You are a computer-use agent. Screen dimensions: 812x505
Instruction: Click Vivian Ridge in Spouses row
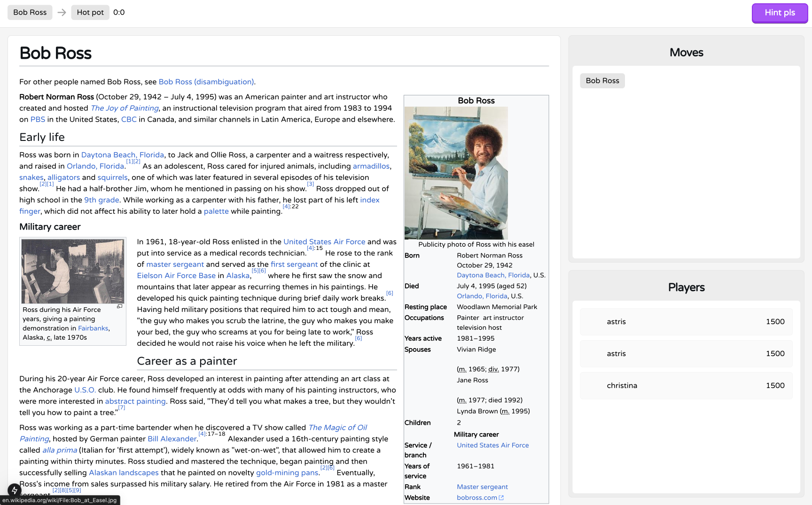(x=476, y=350)
